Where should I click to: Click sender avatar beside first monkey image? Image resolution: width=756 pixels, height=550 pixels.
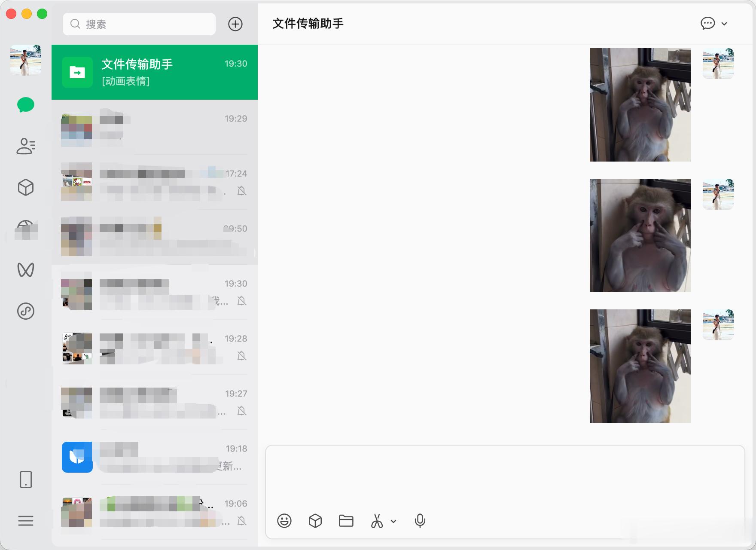click(x=718, y=64)
